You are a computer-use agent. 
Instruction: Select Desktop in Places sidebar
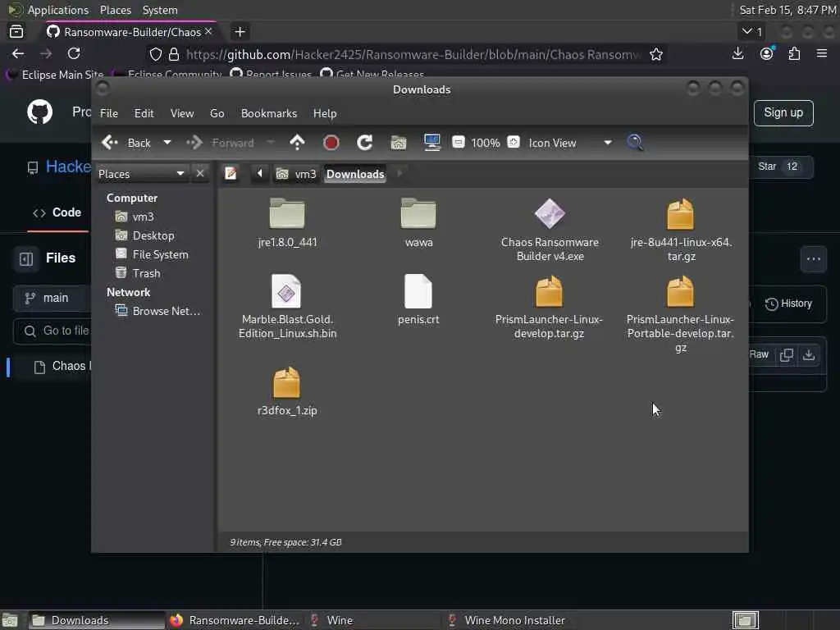pyautogui.click(x=144, y=235)
